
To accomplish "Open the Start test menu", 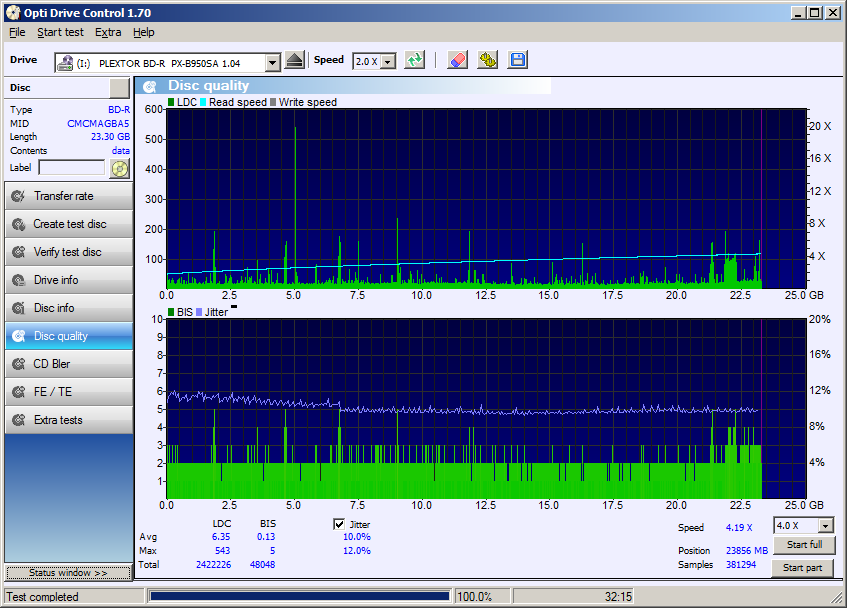I will [x=60, y=32].
